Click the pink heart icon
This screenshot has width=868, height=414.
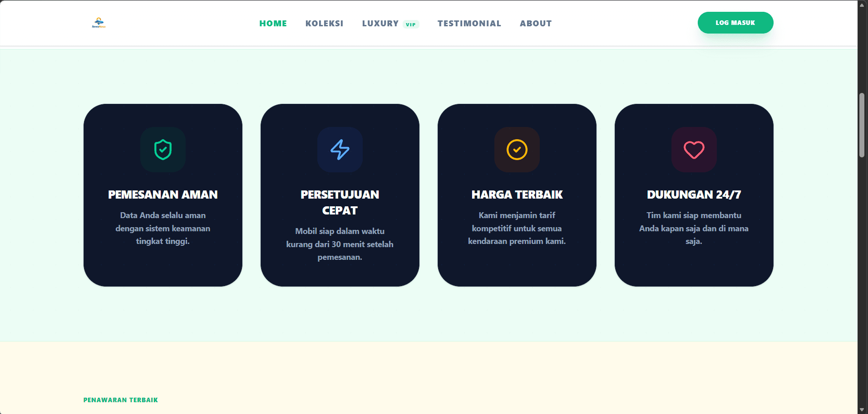[694, 150]
